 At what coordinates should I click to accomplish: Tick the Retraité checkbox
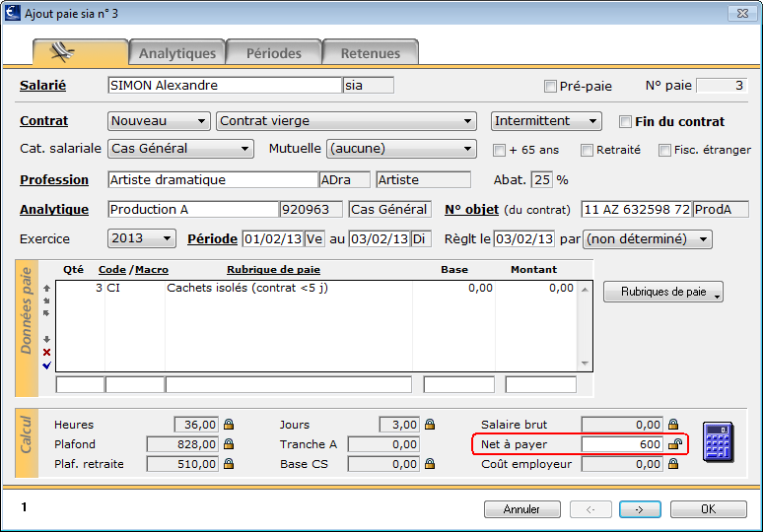[x=587, y=151]
